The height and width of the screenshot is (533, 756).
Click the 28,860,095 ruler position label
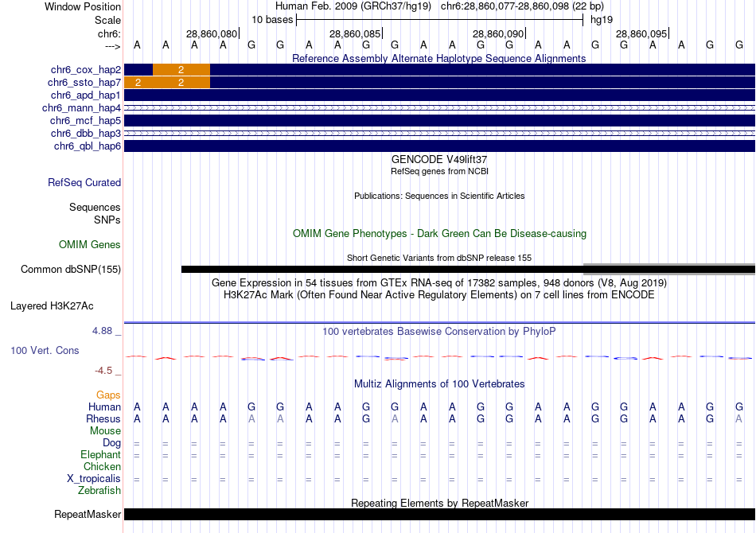[x=641, y=34]
